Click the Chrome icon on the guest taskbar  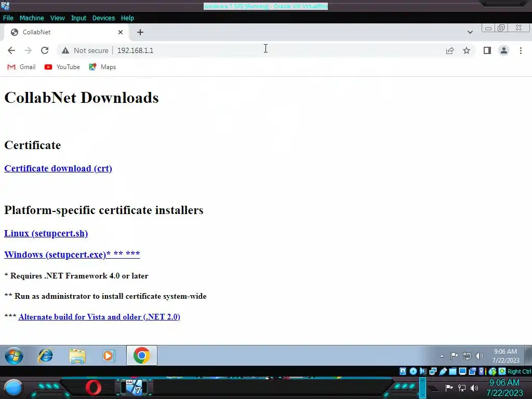click(141, 355)
